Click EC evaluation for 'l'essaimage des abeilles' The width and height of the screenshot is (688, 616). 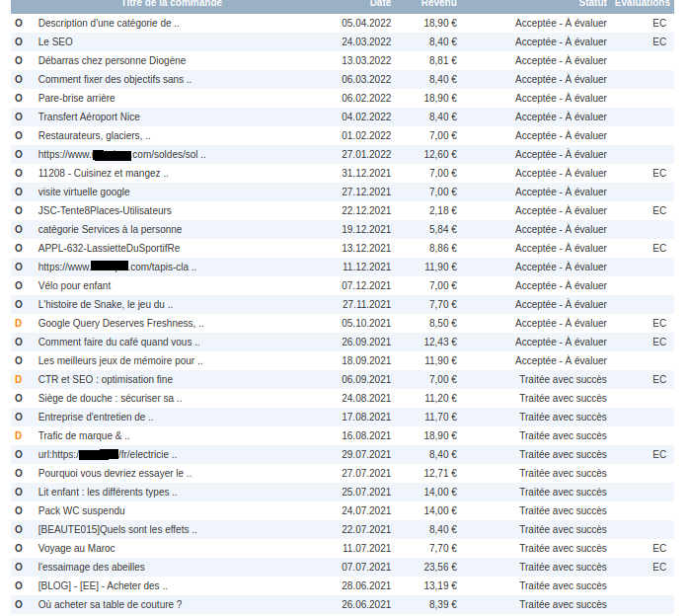pyautogui.click(x=659, y=567)
